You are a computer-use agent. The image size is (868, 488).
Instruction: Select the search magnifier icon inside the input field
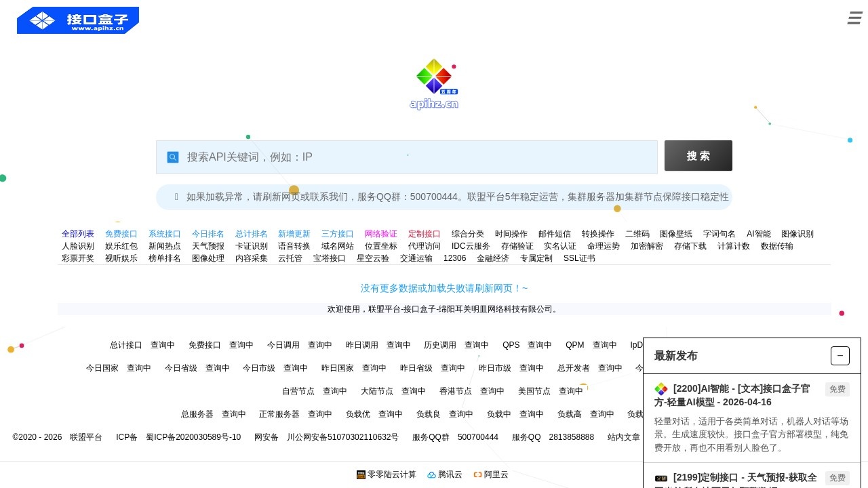click(x=173, y=157)
